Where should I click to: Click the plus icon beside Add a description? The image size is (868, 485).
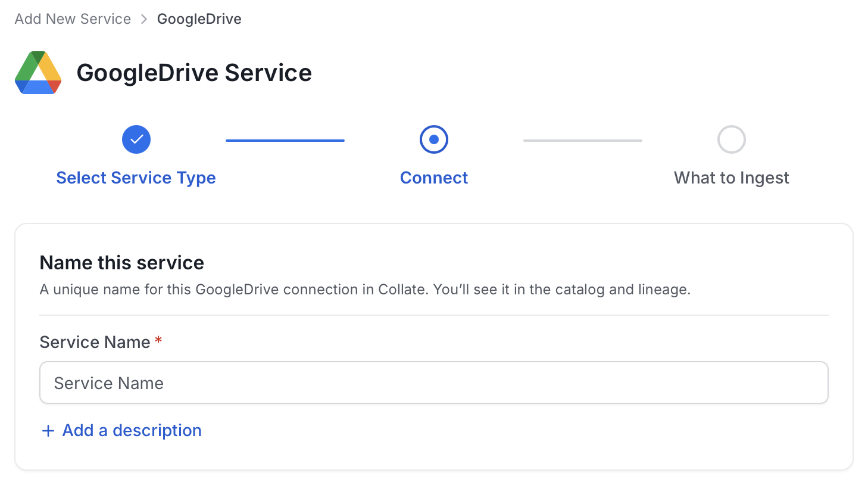tap(48, 431)
